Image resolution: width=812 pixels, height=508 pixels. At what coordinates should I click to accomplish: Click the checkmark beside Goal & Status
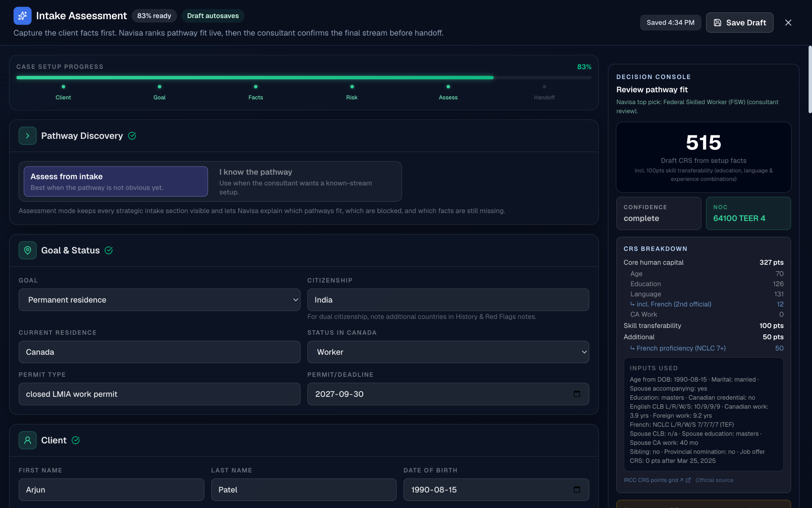click(109, 250)
